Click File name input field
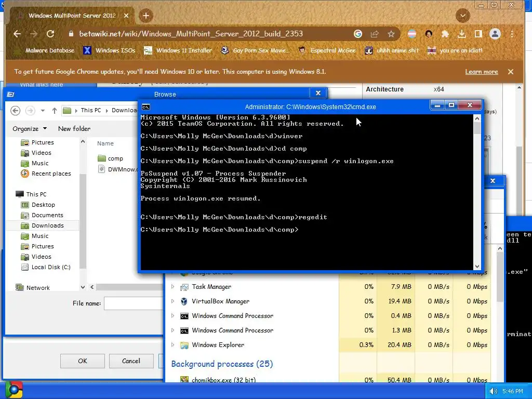532x399 pixels. coord(134,303)
